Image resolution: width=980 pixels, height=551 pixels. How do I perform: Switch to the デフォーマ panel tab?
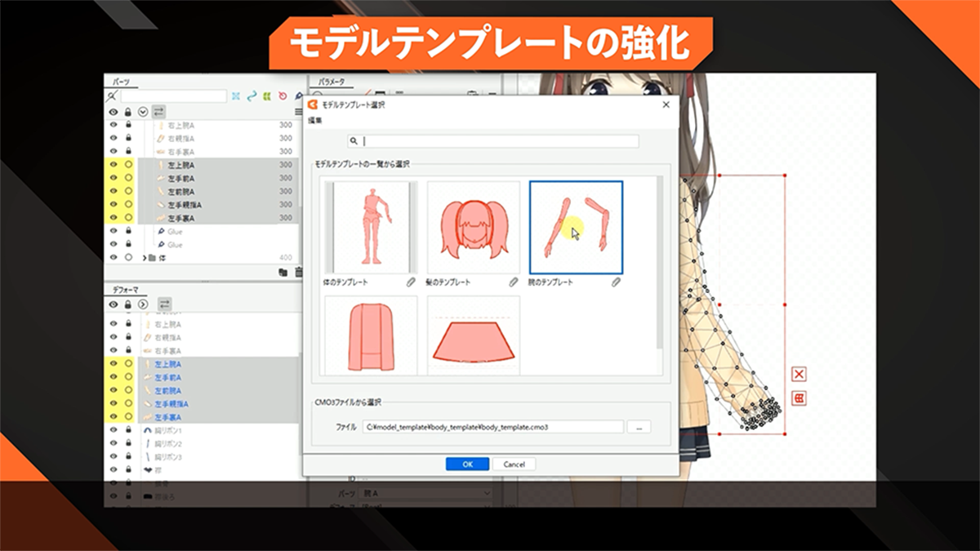tap(124, 289)
